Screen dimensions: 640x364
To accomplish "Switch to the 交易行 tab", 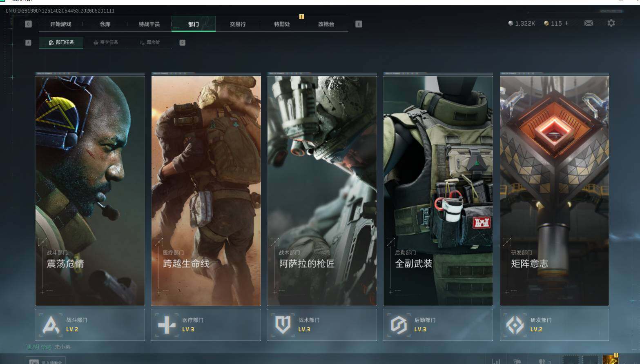I will coord(238,24).
